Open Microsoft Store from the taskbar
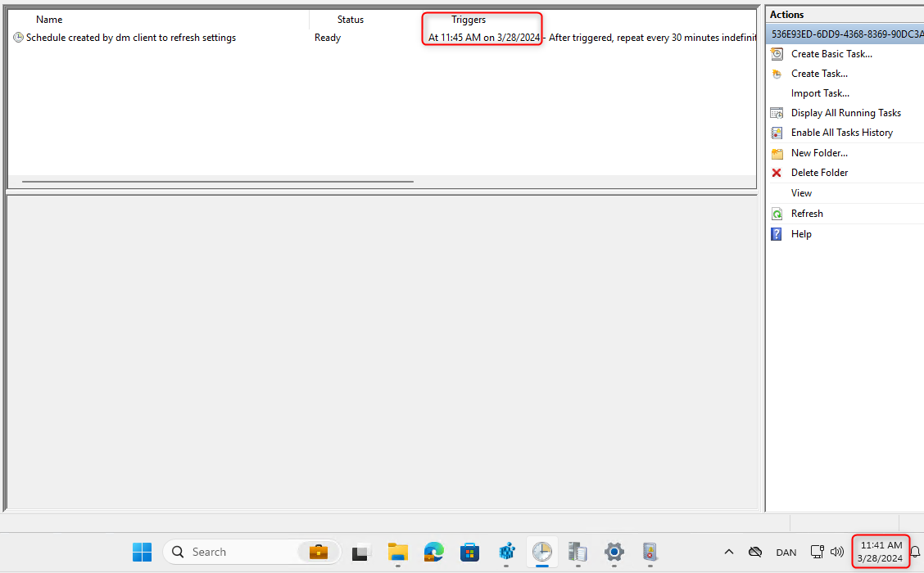Screen dimensions: 924x573 (x=469, y=552)
